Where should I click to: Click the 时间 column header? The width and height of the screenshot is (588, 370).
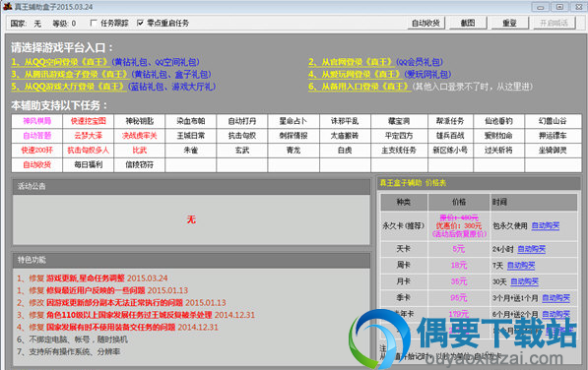tap(534, 203)
